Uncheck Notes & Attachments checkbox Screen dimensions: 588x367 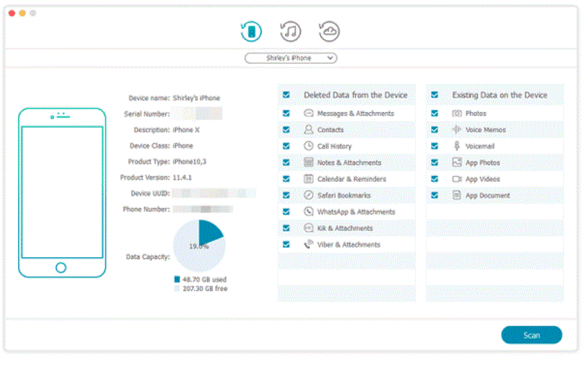(x=286, y=163)
